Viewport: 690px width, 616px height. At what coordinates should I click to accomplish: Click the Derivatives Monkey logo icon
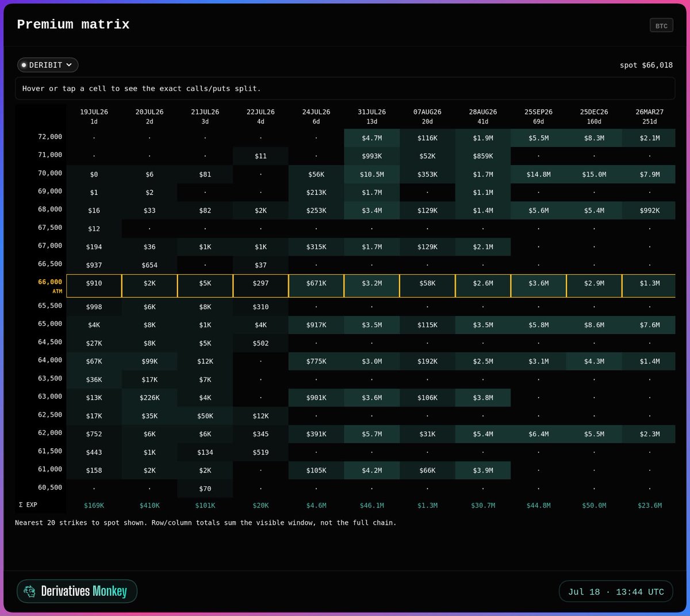click(x=29, y=591)
